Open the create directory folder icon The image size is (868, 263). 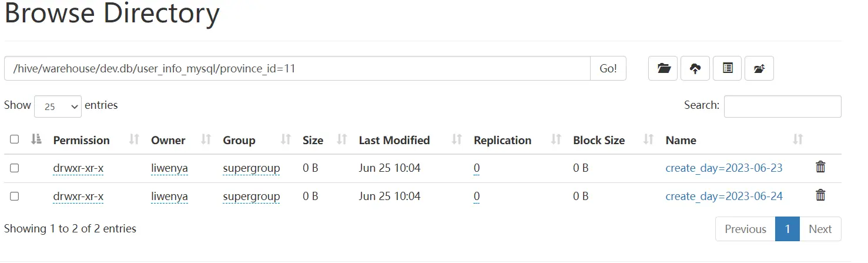[x=663, y=68]
